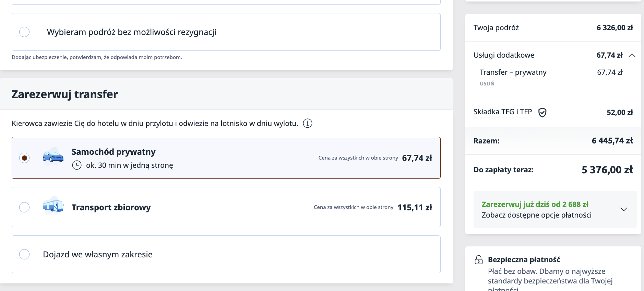Click USUŃ to remove private transfer

pos(487,83)
